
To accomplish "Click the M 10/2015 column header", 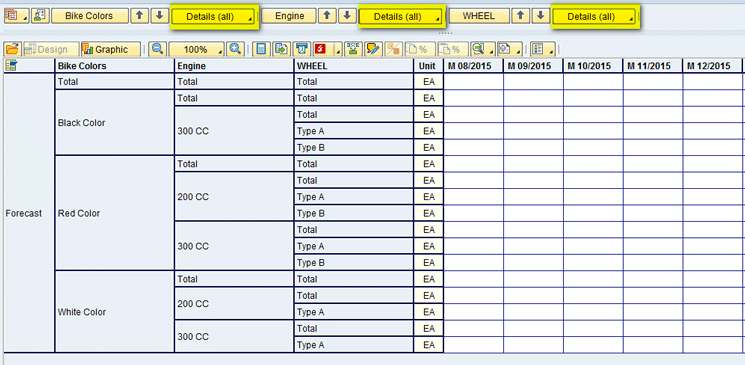I will [x=593, y=66].
